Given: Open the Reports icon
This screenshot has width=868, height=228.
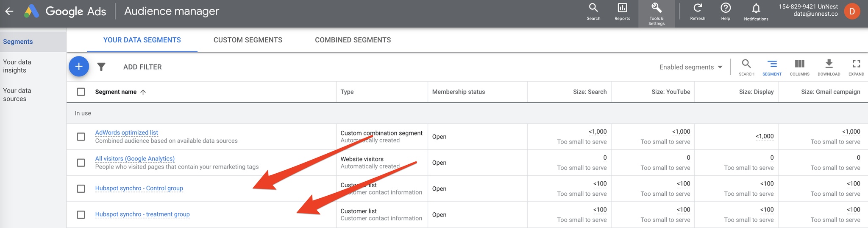Looking at the screenshot, I should coord(622,12).
